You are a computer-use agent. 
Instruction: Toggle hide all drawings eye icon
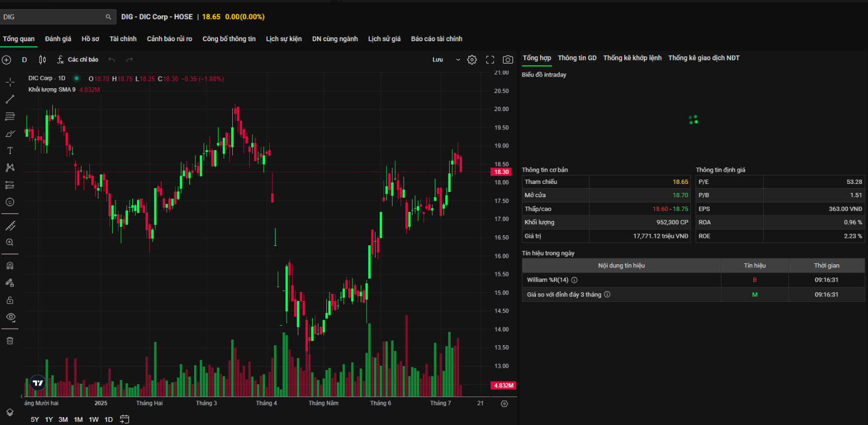10,317
